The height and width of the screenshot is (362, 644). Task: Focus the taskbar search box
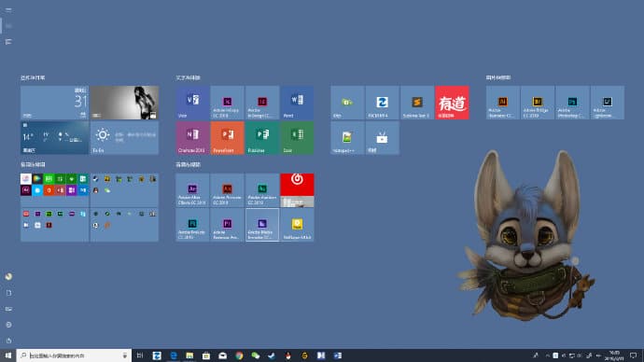point(74,355)
